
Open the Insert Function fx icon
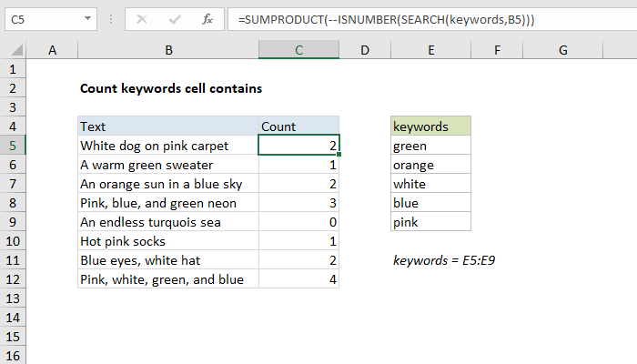click(207, 19)
